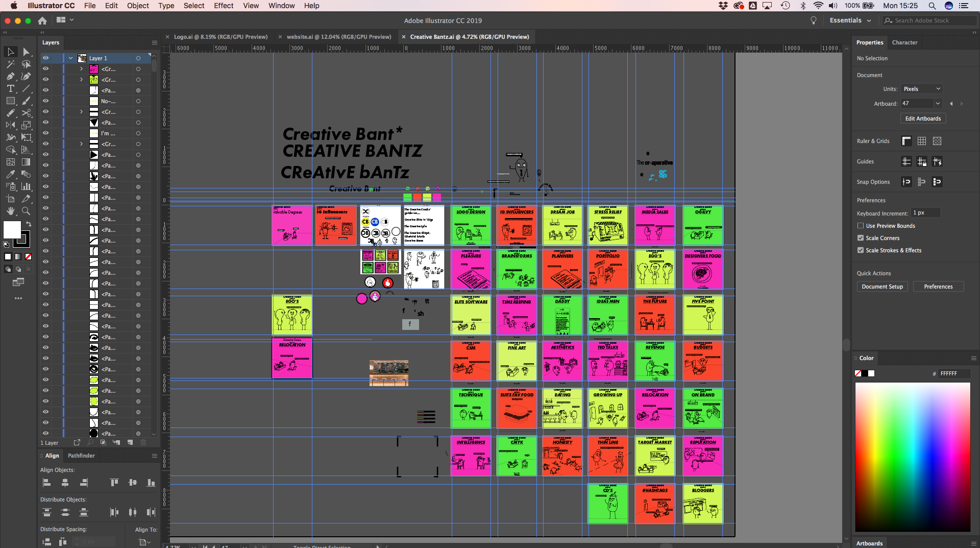980x548 pixels.
Task: Select the Eyedropper tool
Action: click(10, 174)
